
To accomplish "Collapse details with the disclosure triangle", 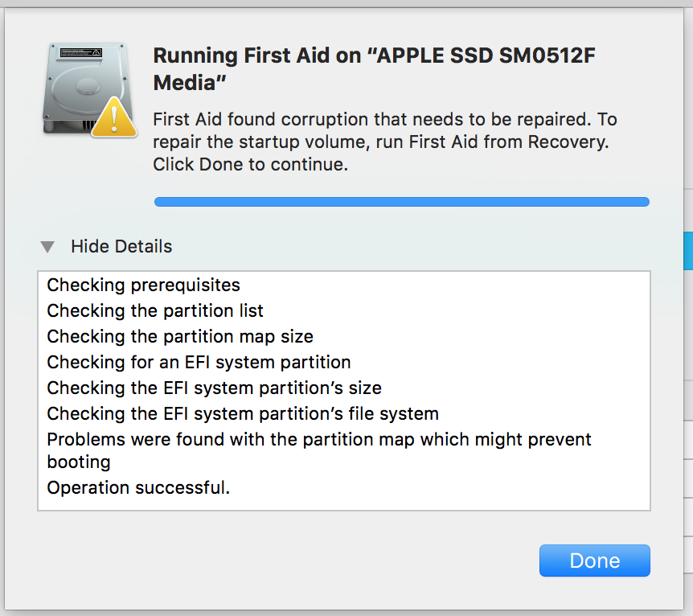I will click(x=48, y=247).
